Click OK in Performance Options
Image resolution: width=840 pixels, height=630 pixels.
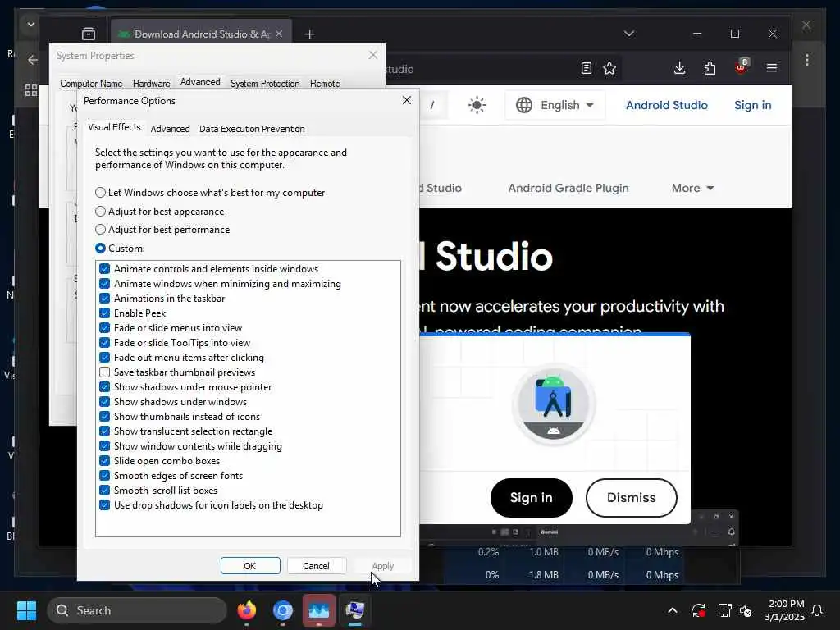click(x=250, y=566)
